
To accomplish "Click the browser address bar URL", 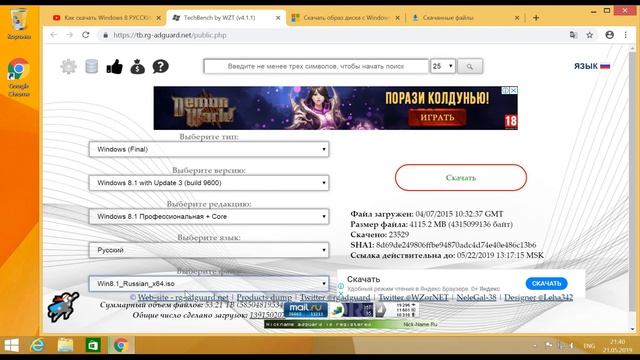I will click(170, 35).
